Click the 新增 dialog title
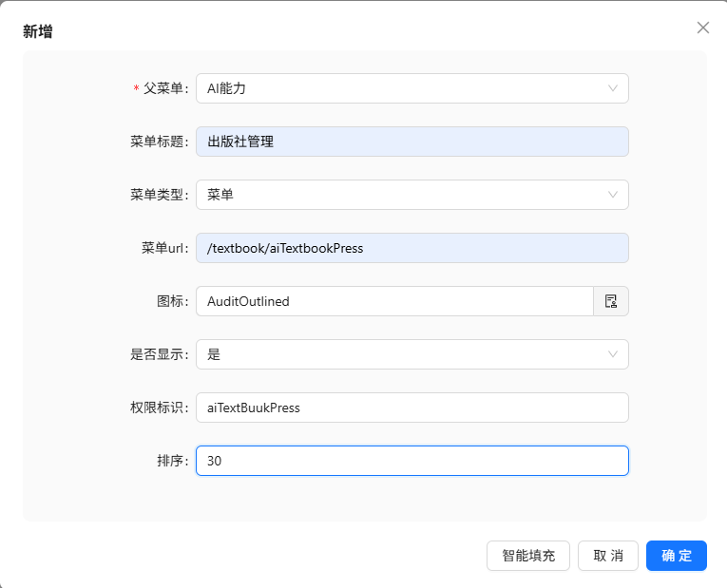Image resolution: width=727 pixels, height=588 pixels. tap(38, 31)
